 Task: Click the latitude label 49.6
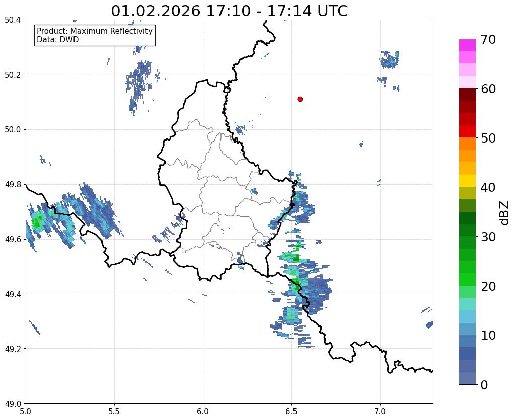tap(13, 239)
